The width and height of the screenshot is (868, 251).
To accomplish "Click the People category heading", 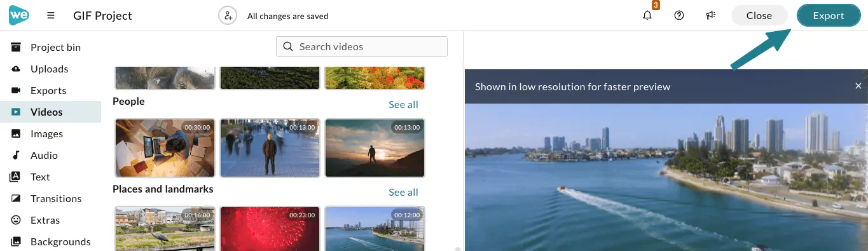I will pos(128,101).
